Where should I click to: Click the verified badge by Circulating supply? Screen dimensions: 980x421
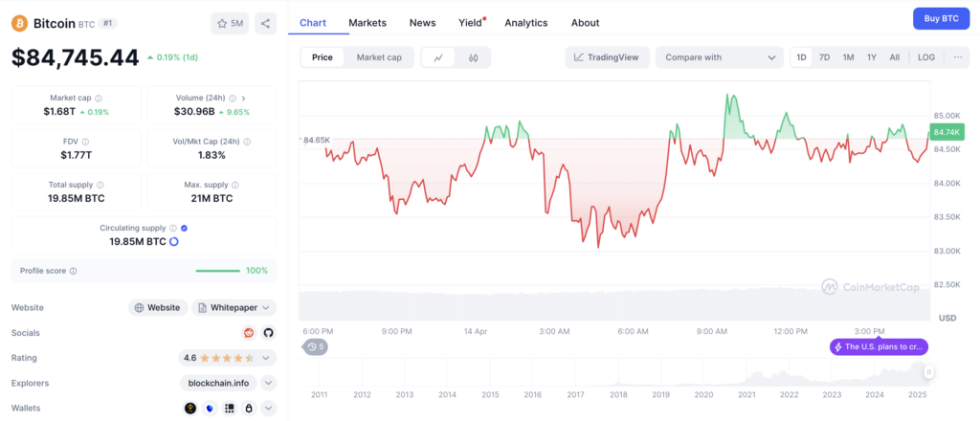point(185,228)
